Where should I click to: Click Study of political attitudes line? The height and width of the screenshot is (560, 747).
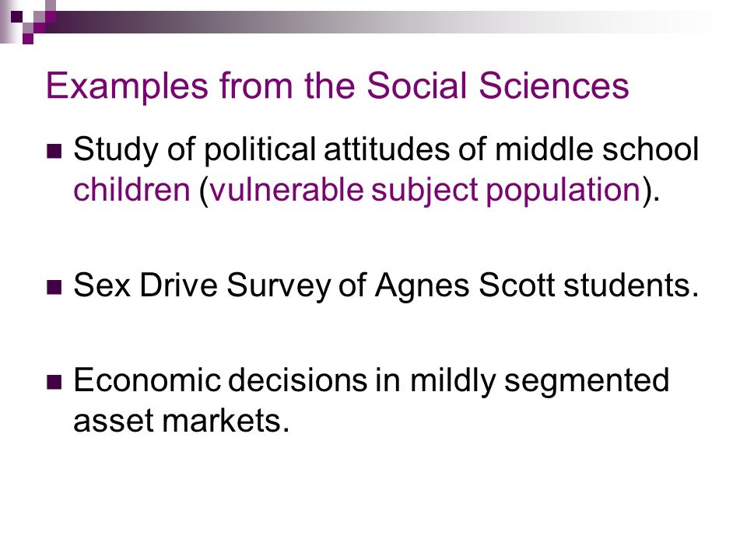pos(386,149)
